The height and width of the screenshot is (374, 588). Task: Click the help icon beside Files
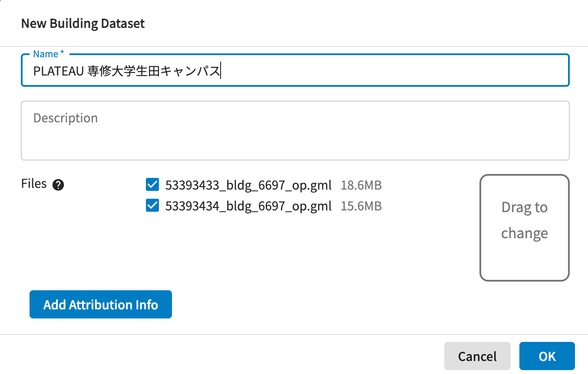(x=58, y=185)
